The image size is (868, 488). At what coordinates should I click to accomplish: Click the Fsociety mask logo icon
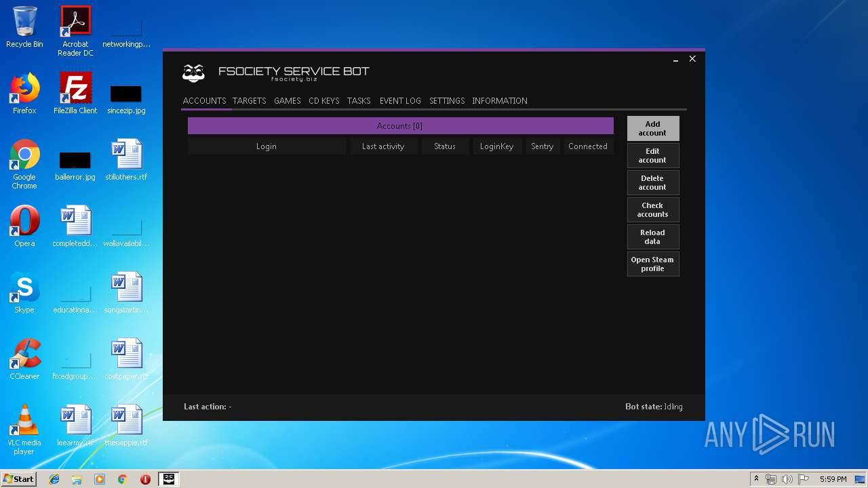(x=194, y=73)
